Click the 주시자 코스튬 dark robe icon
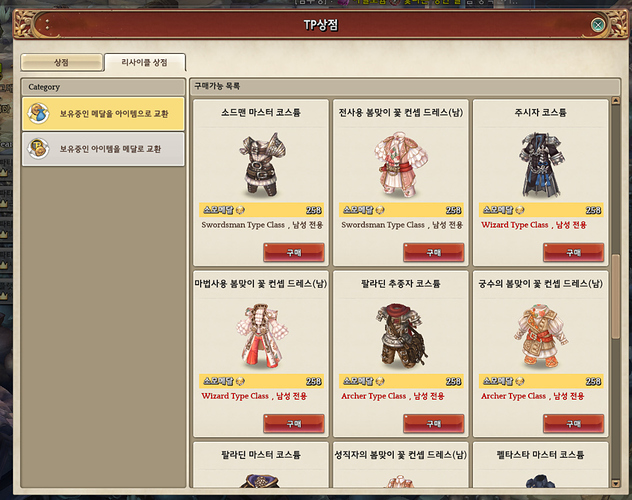The width and height of the screenshot is (632, 500). [x=540, y=164]
